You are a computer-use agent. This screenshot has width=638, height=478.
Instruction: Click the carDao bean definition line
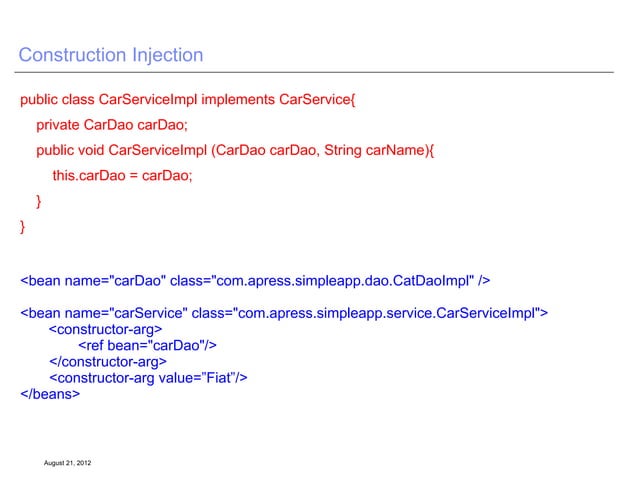pos(255,281)
